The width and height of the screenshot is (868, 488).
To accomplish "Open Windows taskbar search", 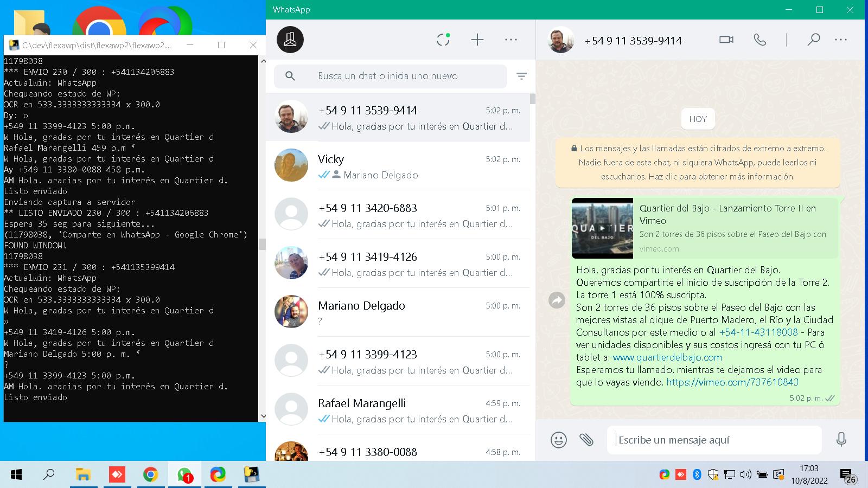I will pyautogui.click(x=49, y=475).
